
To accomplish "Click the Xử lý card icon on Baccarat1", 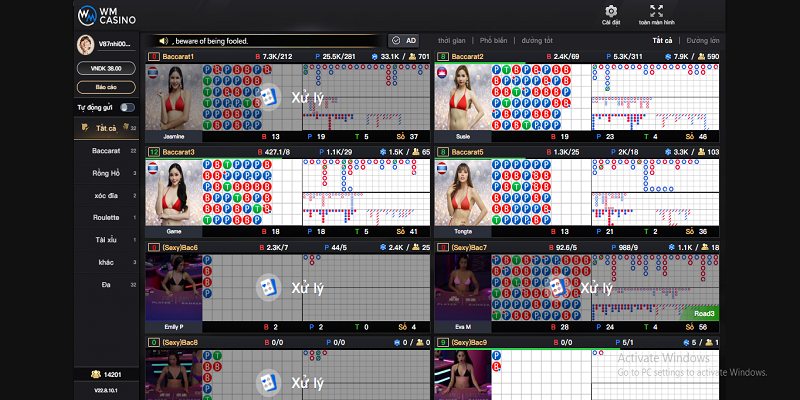I will [x=268, y=97].
